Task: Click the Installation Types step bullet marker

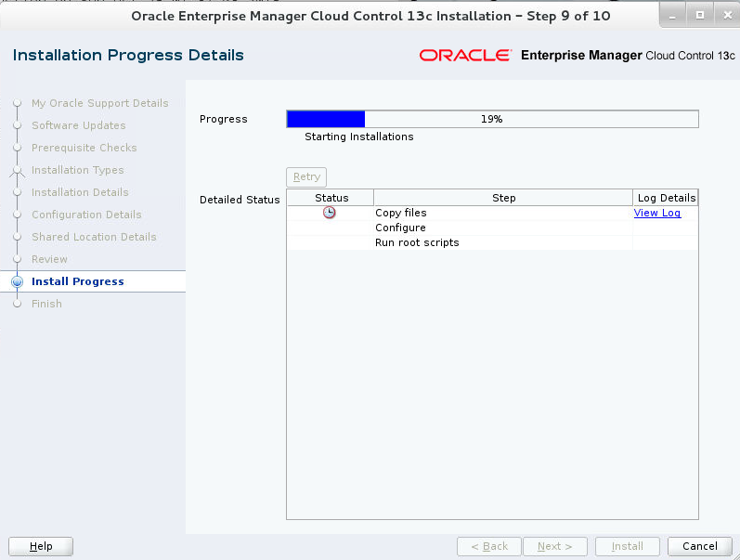Action: tap(18, 170)
